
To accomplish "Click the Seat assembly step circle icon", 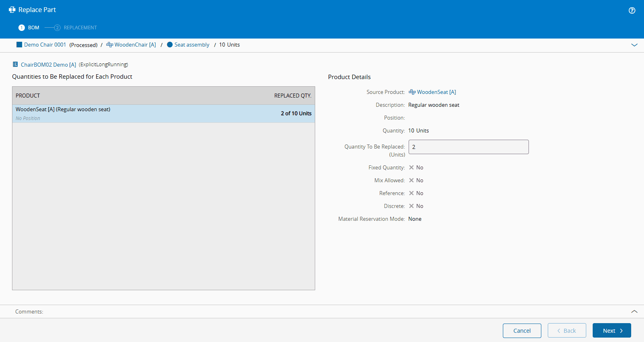I will 170,45.
